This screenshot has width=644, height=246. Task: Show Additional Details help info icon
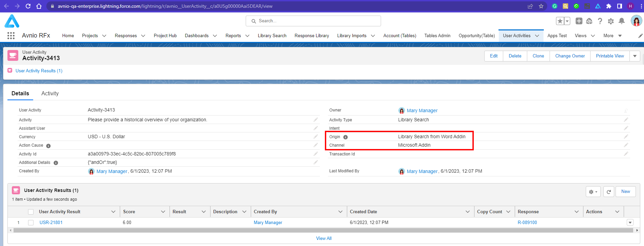point(56,163)
